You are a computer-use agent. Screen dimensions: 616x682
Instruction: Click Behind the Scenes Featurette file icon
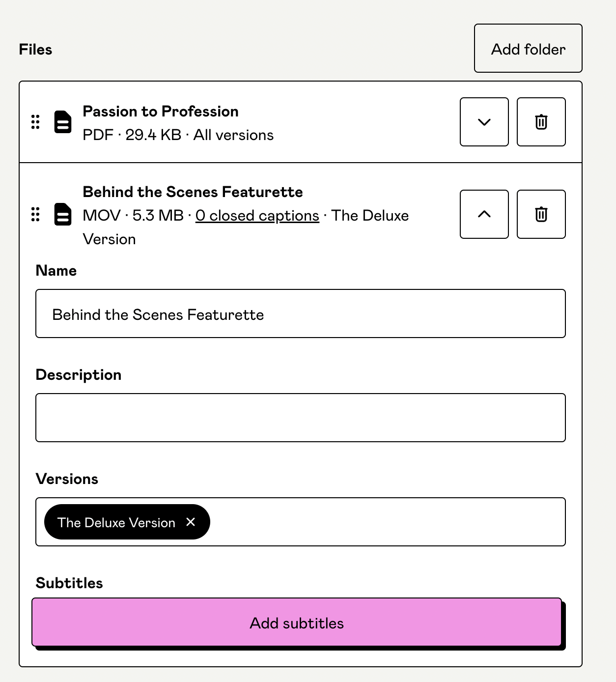[63, 214]
